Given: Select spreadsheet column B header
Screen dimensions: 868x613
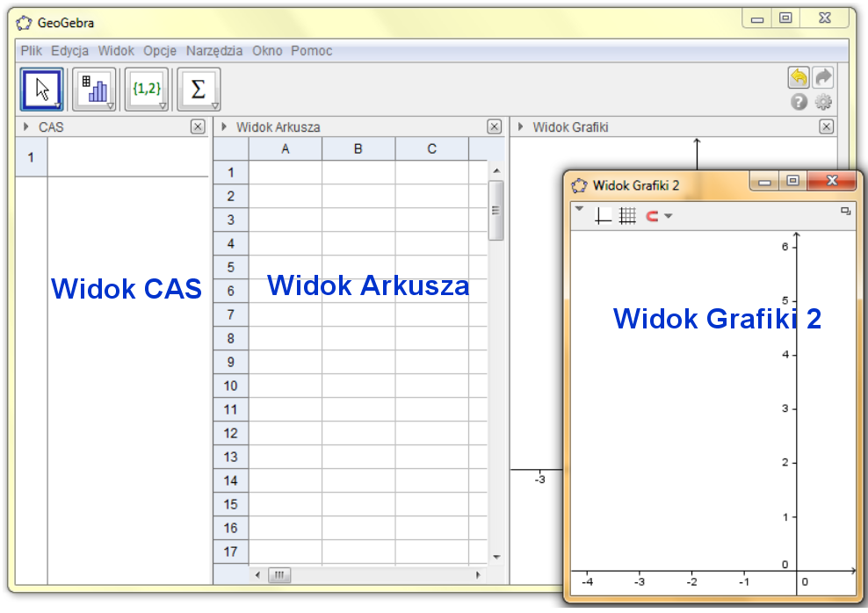Looking at the screenshot, I should click(x=358, y=148).
